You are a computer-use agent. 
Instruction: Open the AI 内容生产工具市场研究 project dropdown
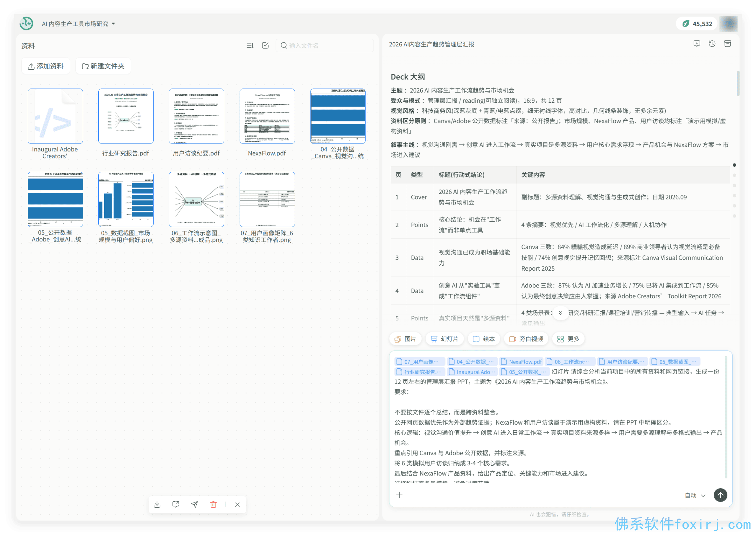[x=79, y=24]
